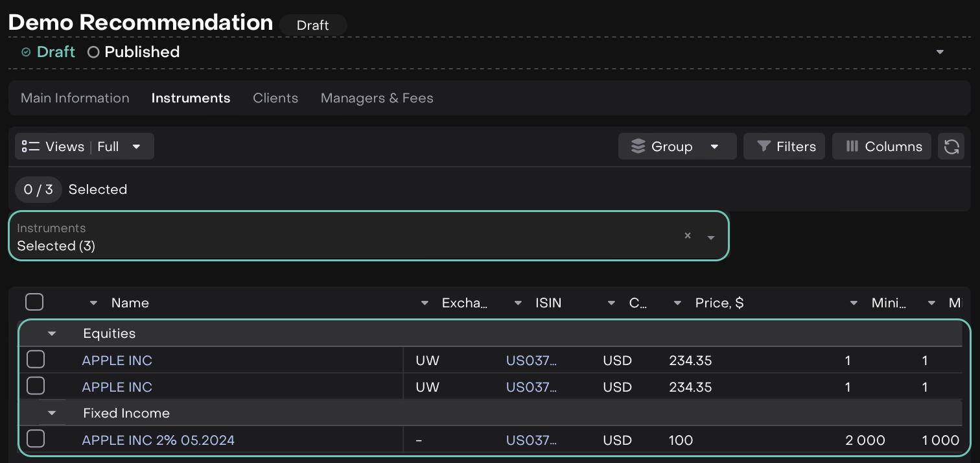Select the Published radio option
This screenshot has height=463, width=980.
click(x=93, y=53)
